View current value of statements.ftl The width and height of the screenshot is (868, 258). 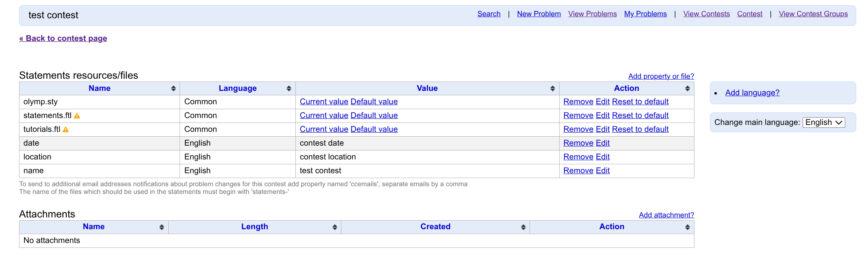(324, 116)
